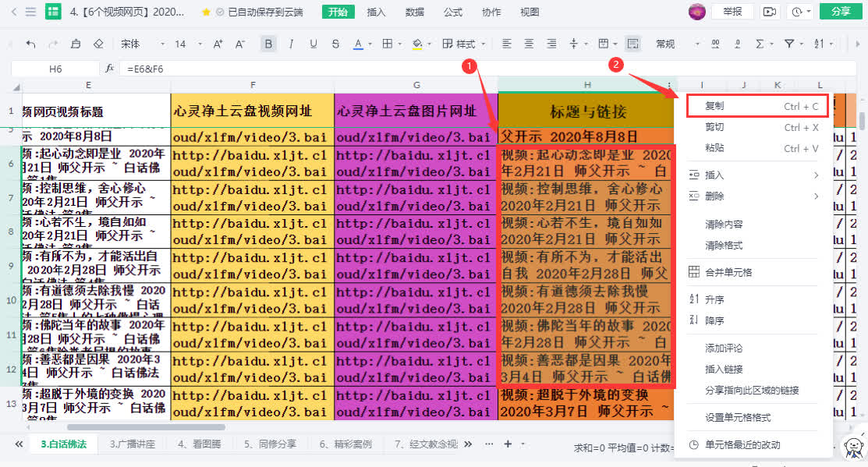868x467 pixels.
Task: Open the font size 14 dropdown
Action: [188, 44]
